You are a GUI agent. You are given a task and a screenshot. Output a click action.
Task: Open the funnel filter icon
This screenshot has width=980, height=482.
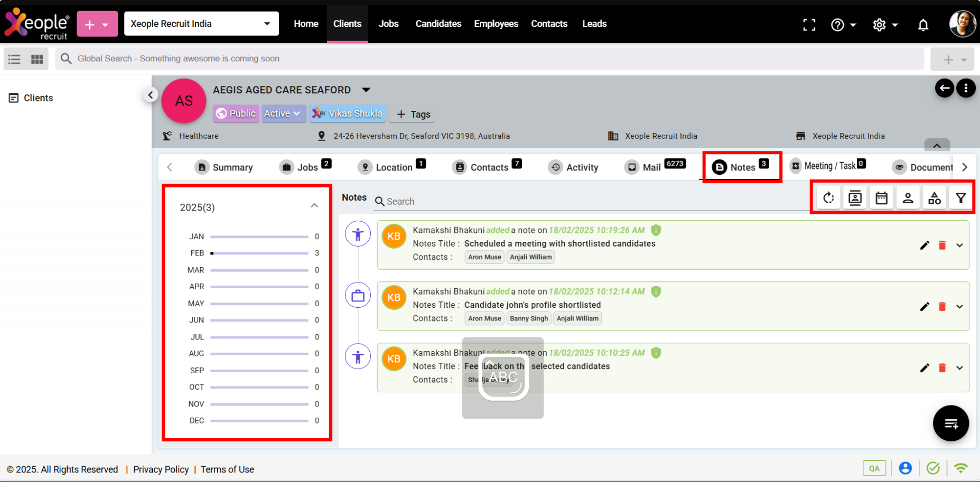click(960, 198)
